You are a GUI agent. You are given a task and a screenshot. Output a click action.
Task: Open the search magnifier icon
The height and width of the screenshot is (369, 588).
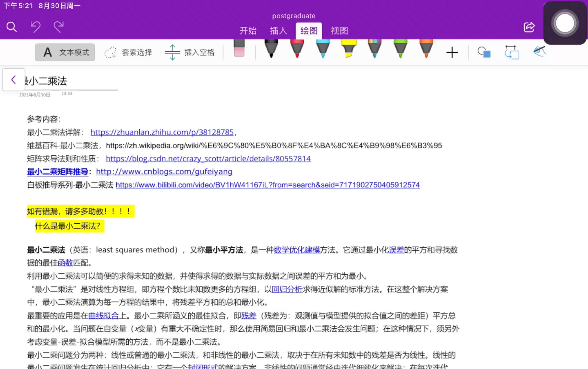click(x=11, y=27)
